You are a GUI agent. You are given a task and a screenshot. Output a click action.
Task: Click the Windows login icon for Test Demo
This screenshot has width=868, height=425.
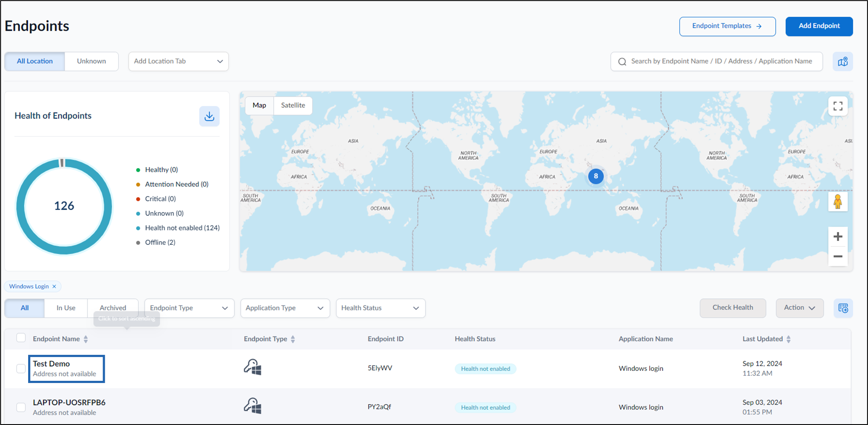pyautogui.click(x=253, y=367)
